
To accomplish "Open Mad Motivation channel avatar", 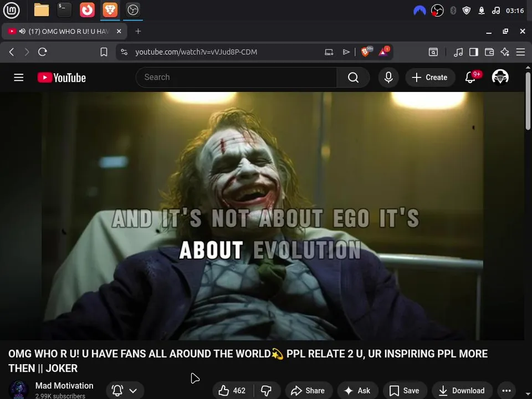I will click(x=19, y=390).
